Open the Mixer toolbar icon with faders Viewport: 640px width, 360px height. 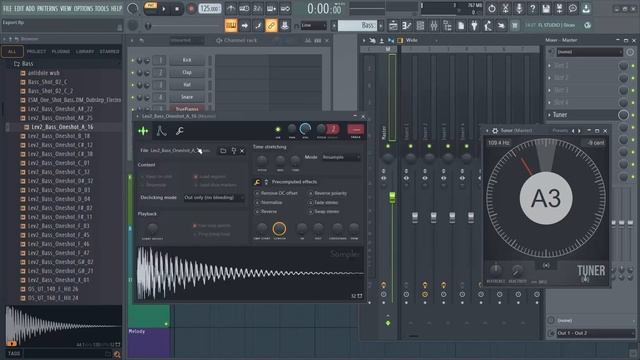[x=434, y=26]
